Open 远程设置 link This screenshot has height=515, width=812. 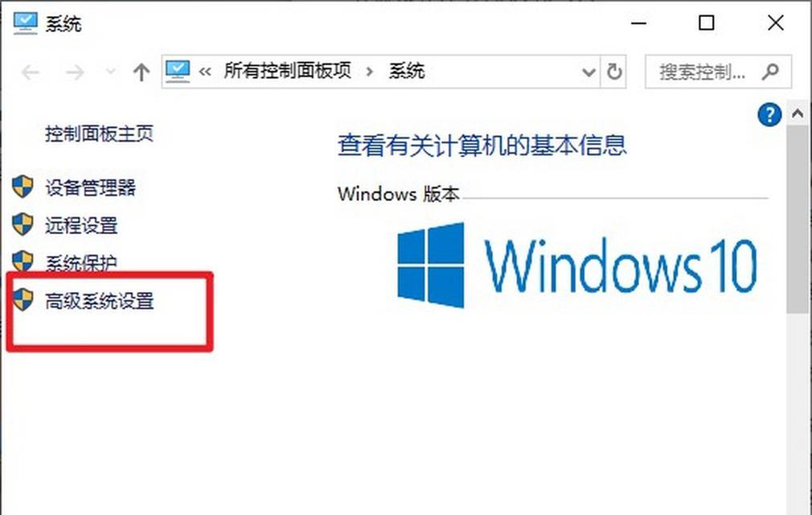[81, 225]
